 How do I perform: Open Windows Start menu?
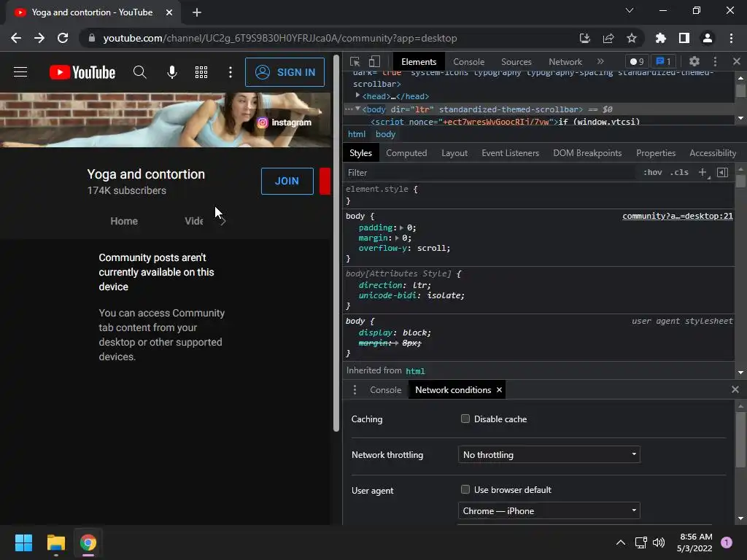23,542
